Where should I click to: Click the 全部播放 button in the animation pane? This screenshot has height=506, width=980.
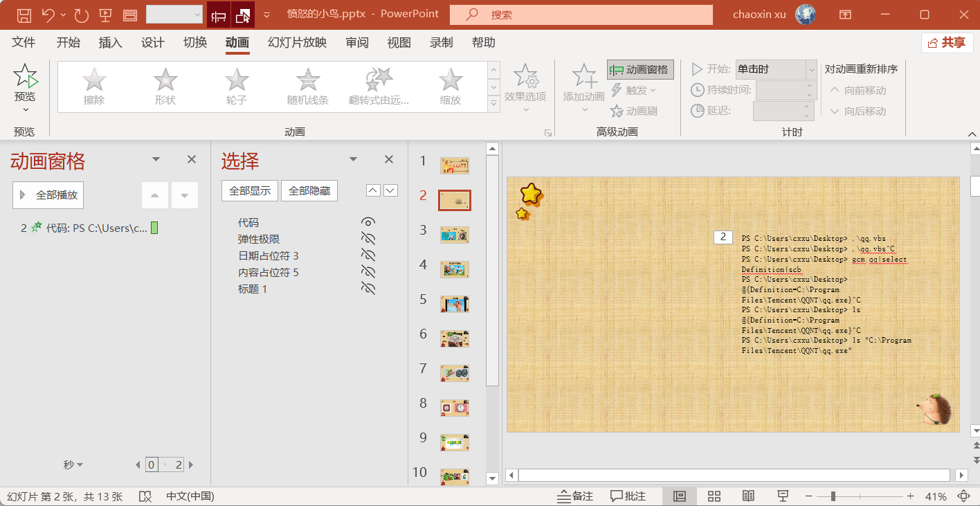pyautogui.click(x=48, y=195)
